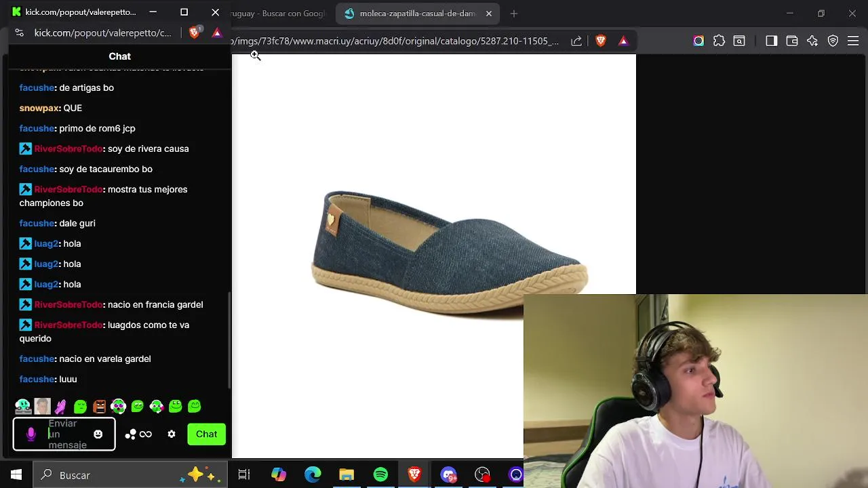Open the Brave hamburger main menu

coord(854,41)
